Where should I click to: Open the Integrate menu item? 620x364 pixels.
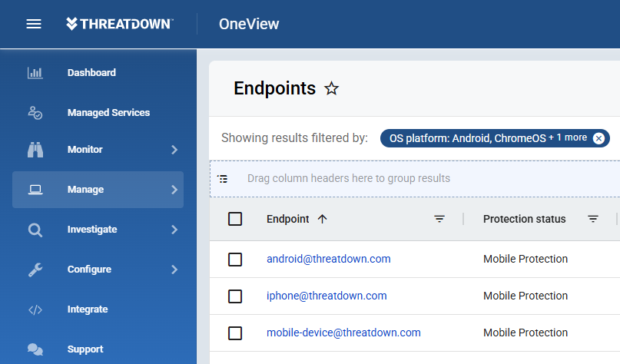pyautogui.click(x=88, y=309)
